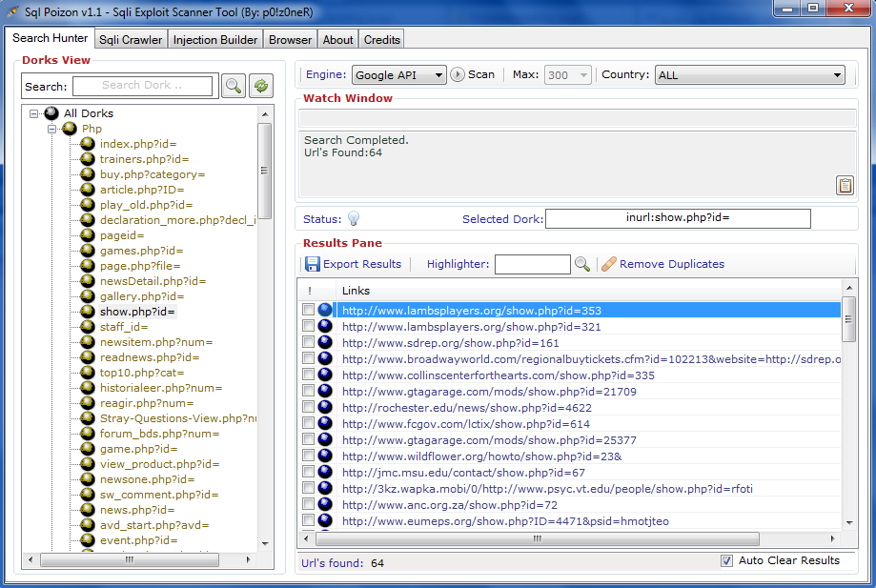Click globe icon for rochester.edu row

[x=325, y=407]
